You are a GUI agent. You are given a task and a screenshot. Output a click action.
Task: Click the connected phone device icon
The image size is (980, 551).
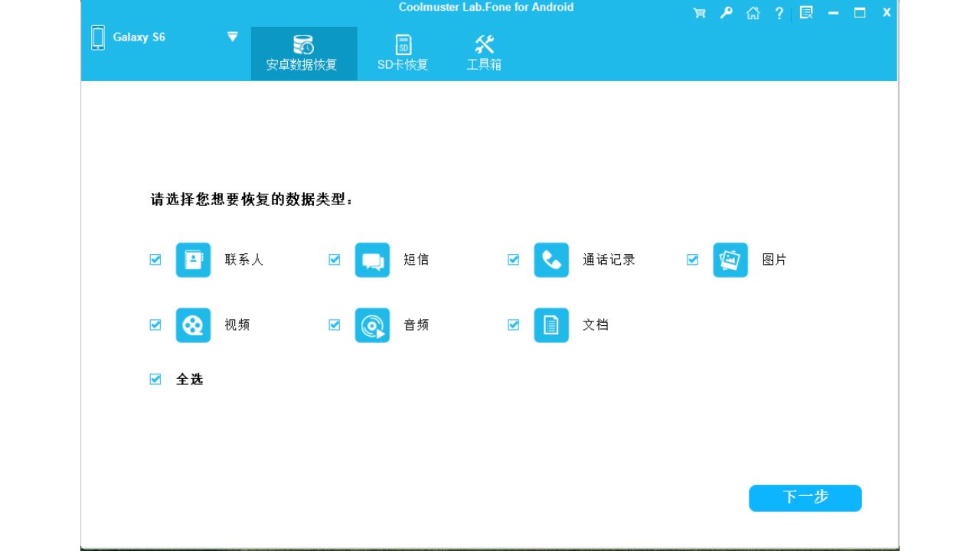point(98,37)
